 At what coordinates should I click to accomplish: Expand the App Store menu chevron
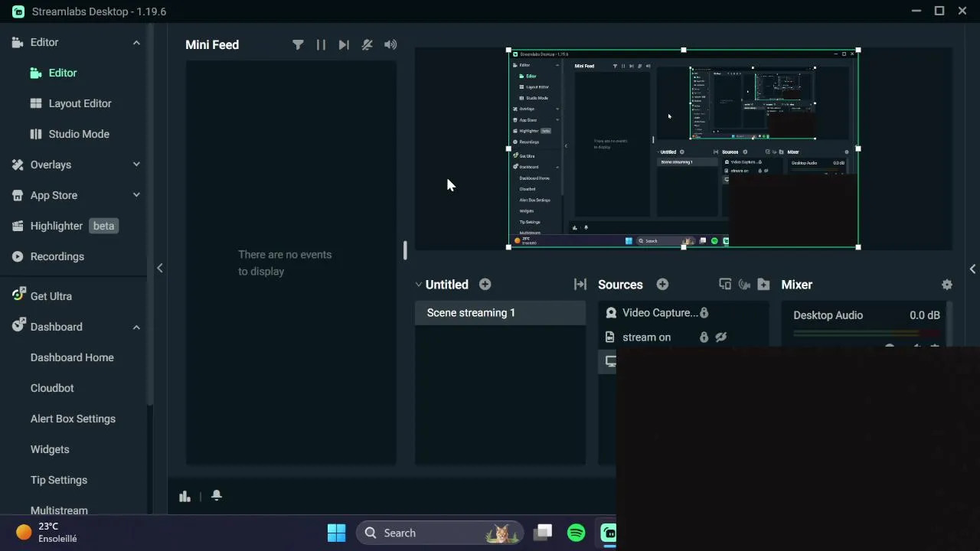tap(136, 195)
